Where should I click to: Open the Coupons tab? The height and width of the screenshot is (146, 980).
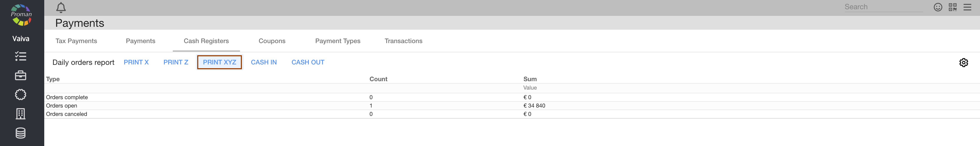272,41
